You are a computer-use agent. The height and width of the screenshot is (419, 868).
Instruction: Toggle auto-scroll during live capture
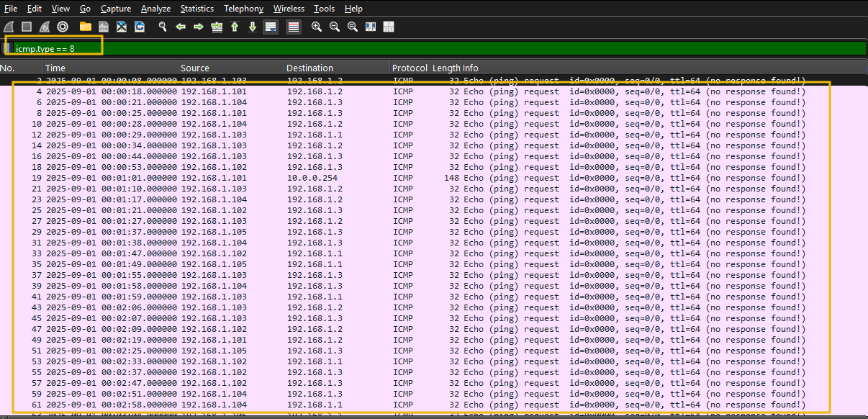(x=270, y=27)
